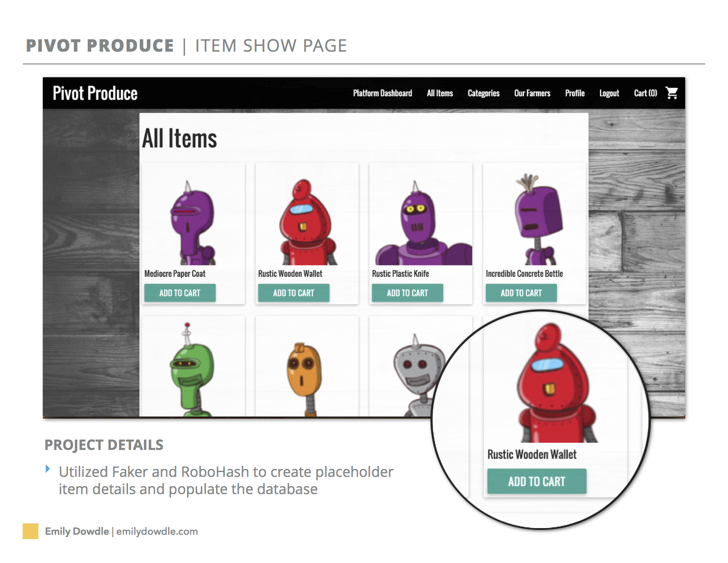Open the Profile nav link
Screen dimensions: 728x563
point(575,93)
